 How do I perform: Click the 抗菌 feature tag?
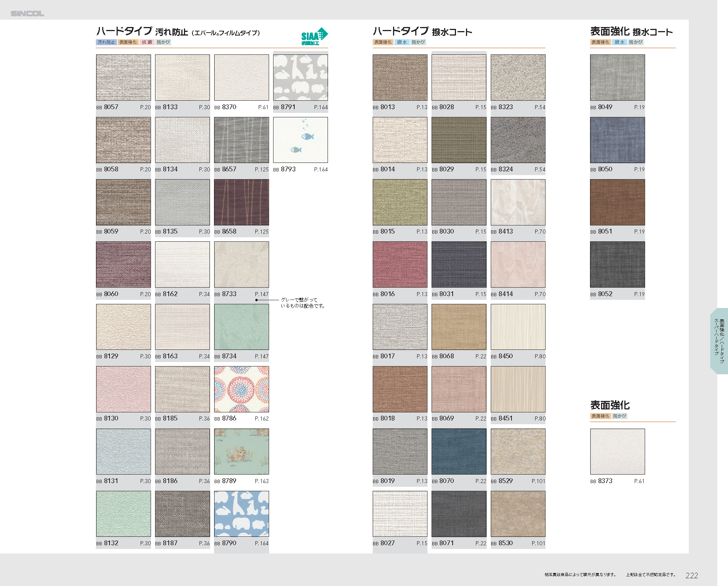click(x=147, y=42)
